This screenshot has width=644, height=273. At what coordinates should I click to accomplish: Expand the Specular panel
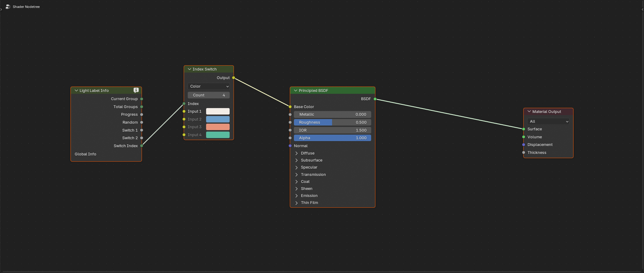[296, 167]
